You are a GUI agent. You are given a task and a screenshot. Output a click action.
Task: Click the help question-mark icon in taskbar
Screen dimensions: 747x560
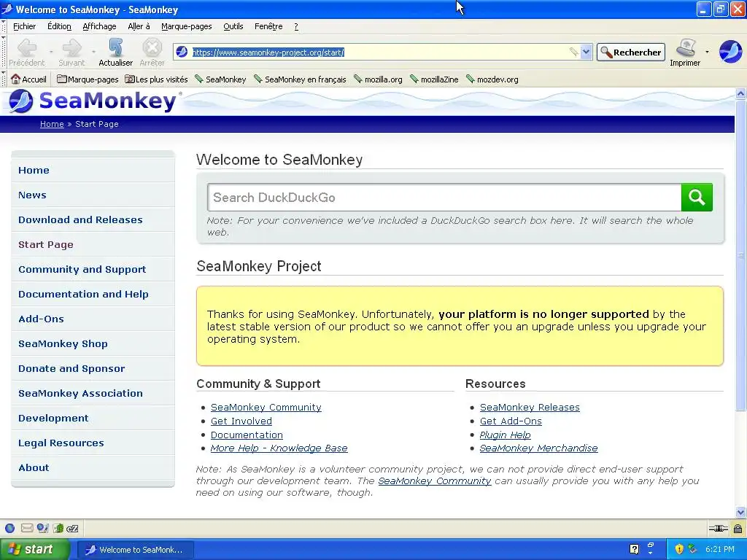click(634, 549)
